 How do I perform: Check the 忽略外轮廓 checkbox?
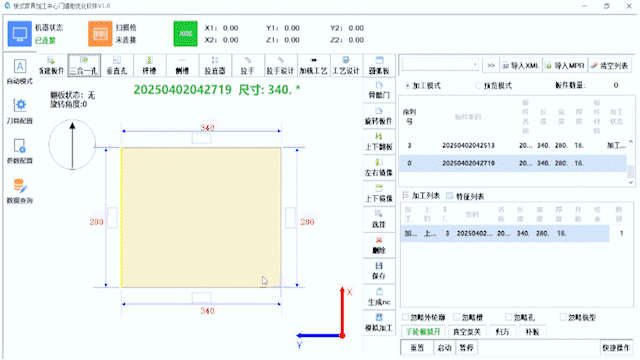coord(406,317)
